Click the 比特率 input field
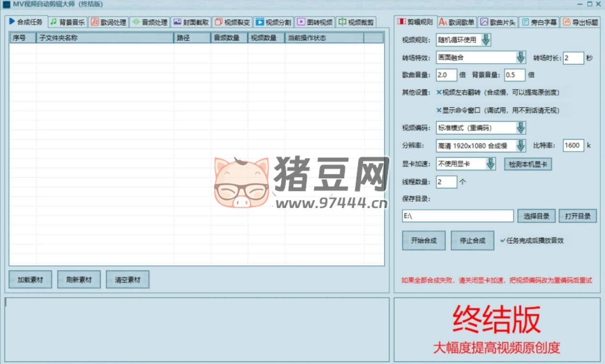Screen dimensions: 605x364 (x=573, y=146)
